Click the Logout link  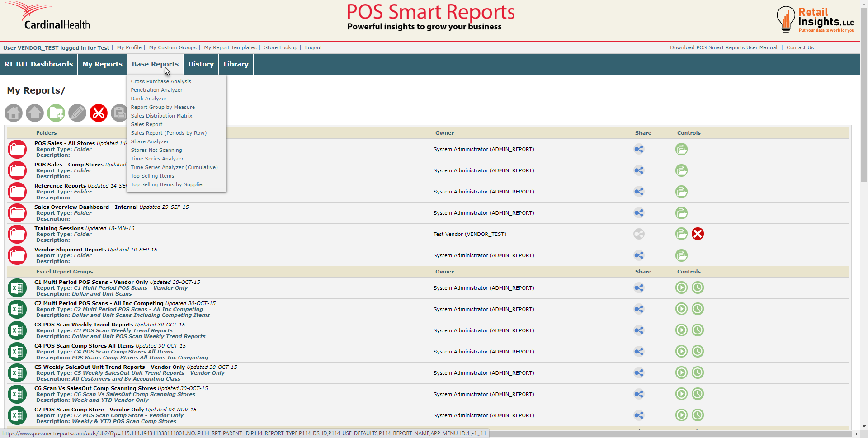click(313, 47)
